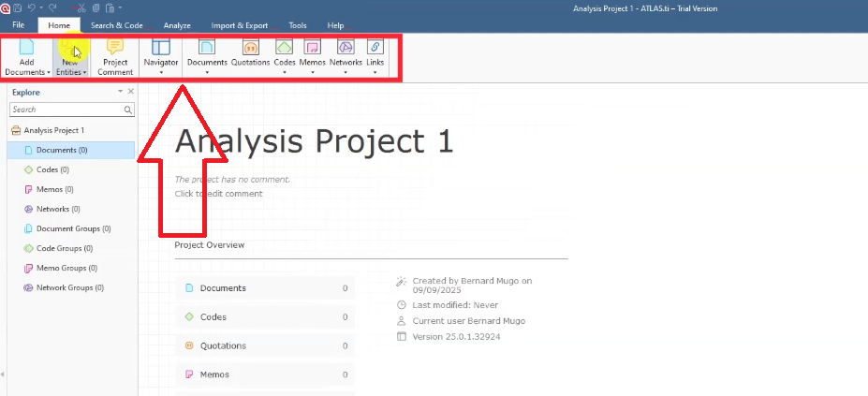868x396 pixels.
Task: Click the Add Documents ribbon icon
Action: tap(26, 47)
